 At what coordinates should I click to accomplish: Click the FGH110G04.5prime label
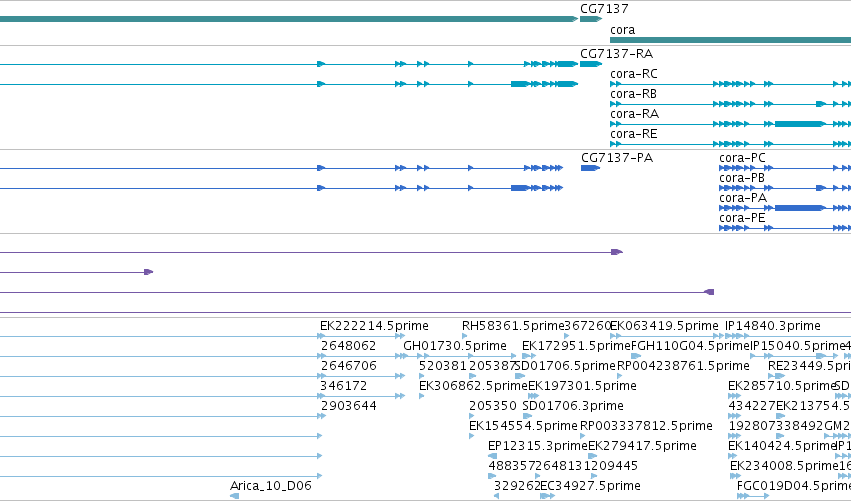coord(689,346)
